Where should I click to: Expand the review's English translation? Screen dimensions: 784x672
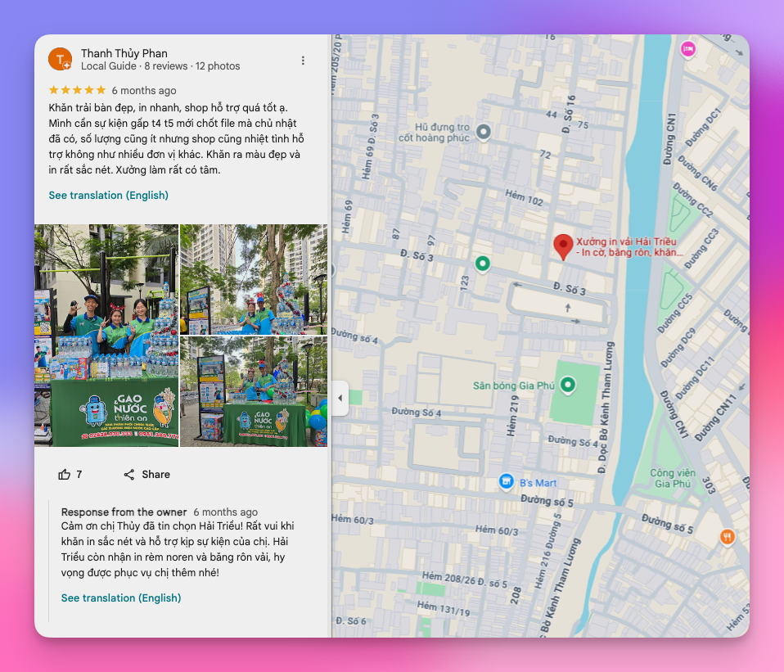click(109, 195)
